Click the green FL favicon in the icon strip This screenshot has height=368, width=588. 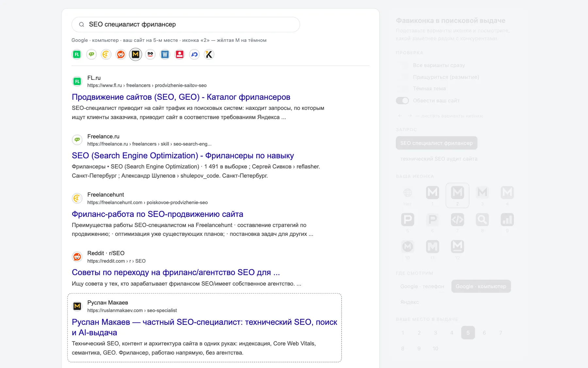tap(77, 54)
